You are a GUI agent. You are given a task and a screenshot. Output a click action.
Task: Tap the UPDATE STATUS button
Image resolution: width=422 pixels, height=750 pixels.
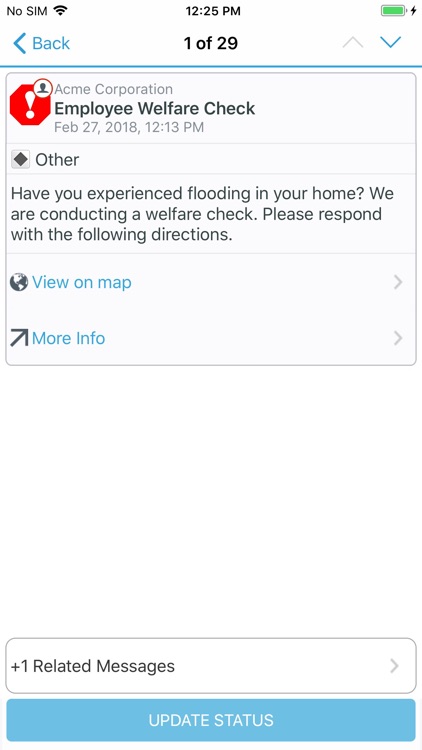tap(211, 720)
